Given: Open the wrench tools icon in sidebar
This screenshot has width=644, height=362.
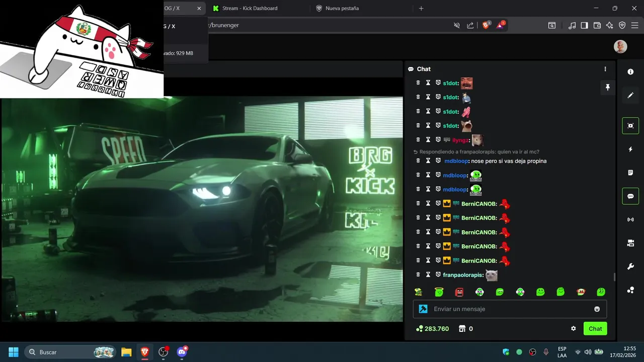Looking at the screenshot, I should click(x=630, y=266).
